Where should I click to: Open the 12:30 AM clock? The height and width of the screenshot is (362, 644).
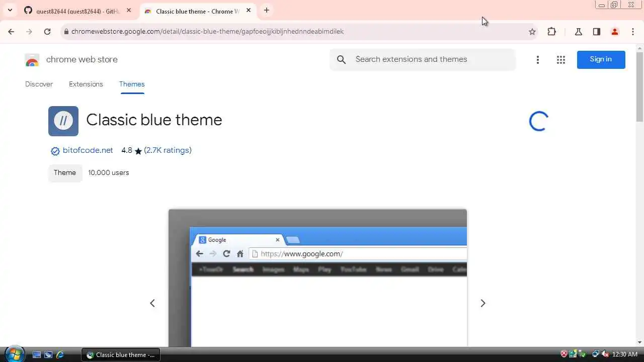pyautogui.click(x=625, y=354)
